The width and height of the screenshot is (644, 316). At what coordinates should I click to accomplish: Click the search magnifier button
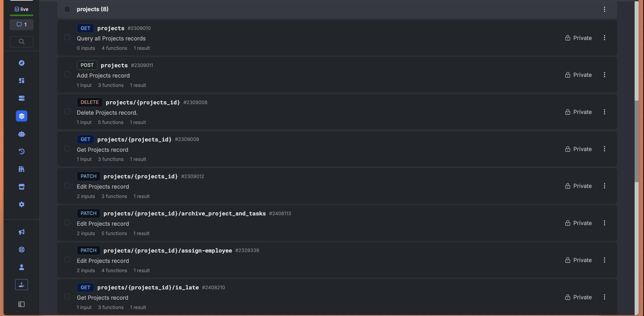pos(21,42)
